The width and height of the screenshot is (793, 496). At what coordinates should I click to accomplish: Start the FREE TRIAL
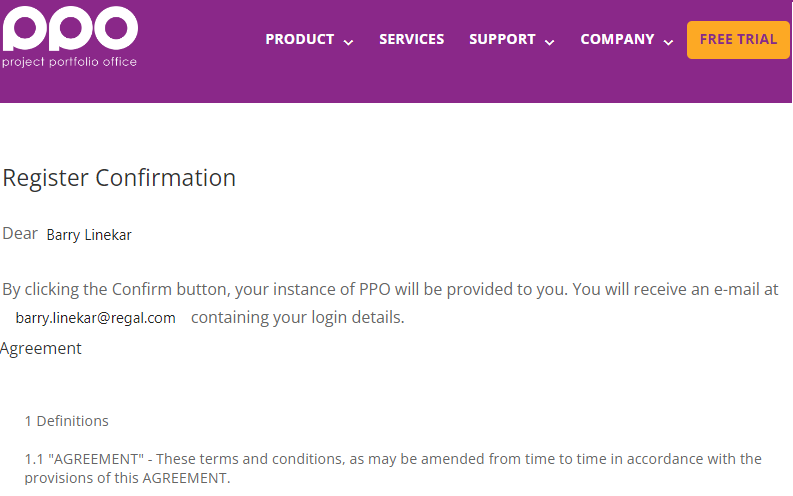click(738, 40)
